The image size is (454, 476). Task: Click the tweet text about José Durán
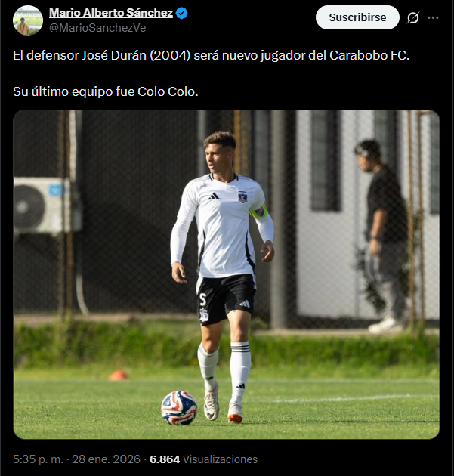click(212, 56)
